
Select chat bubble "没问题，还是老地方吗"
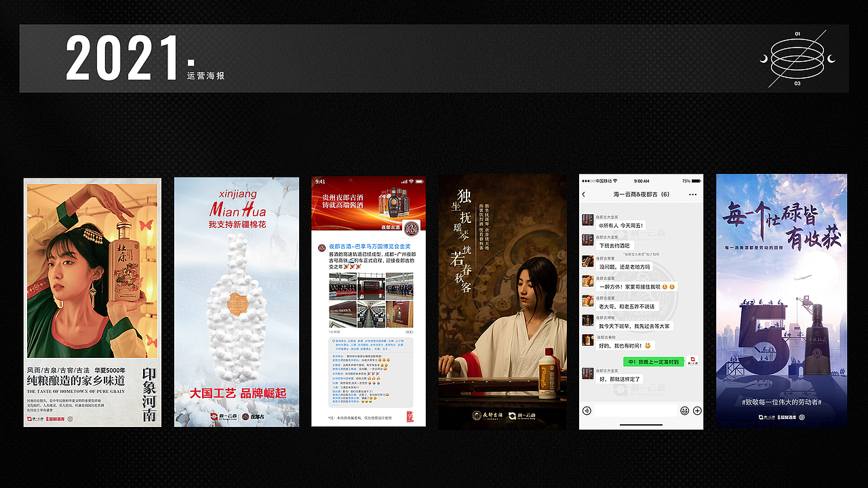click(624, 266)
